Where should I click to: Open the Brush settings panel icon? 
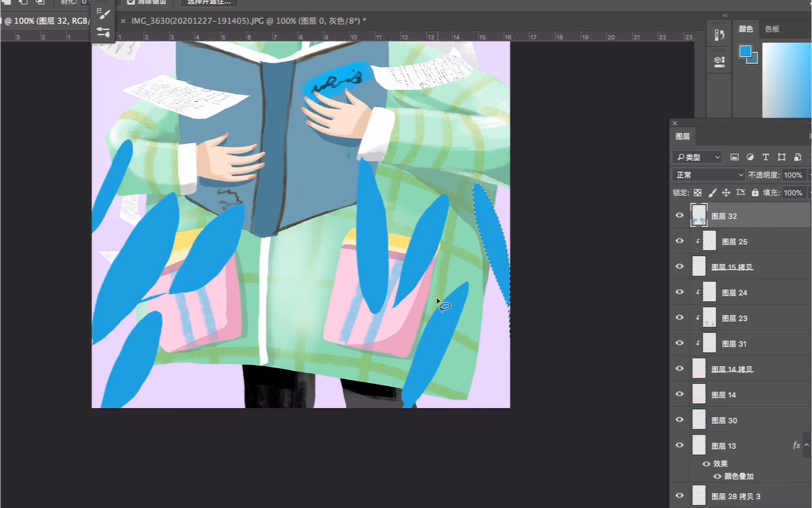(x=103, y=13)
